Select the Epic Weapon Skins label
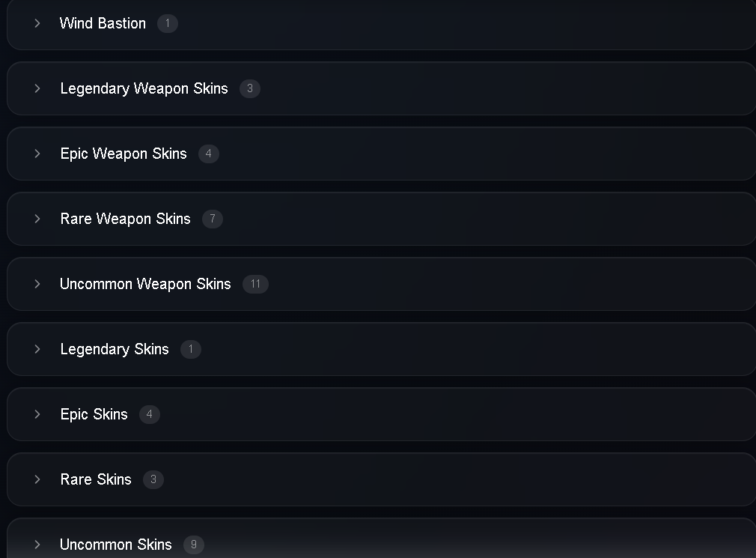Screen dimensions: 756x558 pos(124,154)
